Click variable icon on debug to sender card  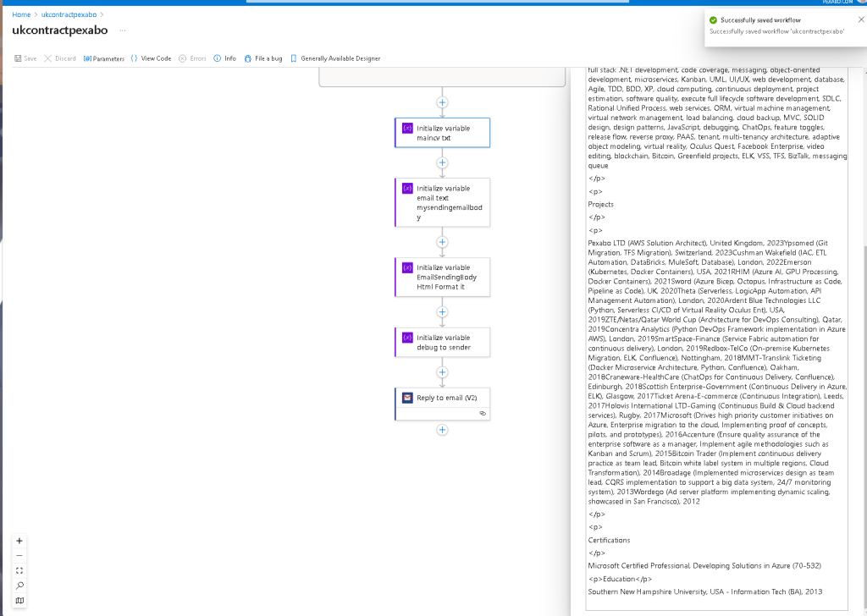[x=407, y=338]
